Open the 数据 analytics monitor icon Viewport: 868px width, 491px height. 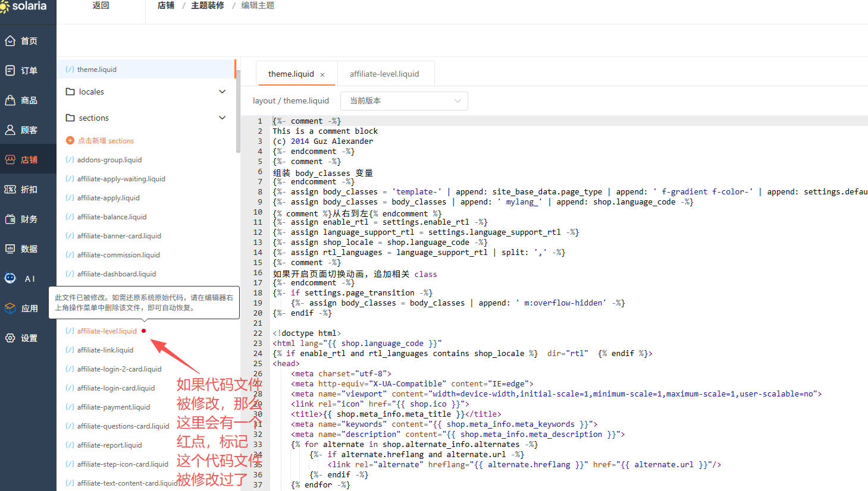pyautogui.click(x=10, y=249)
